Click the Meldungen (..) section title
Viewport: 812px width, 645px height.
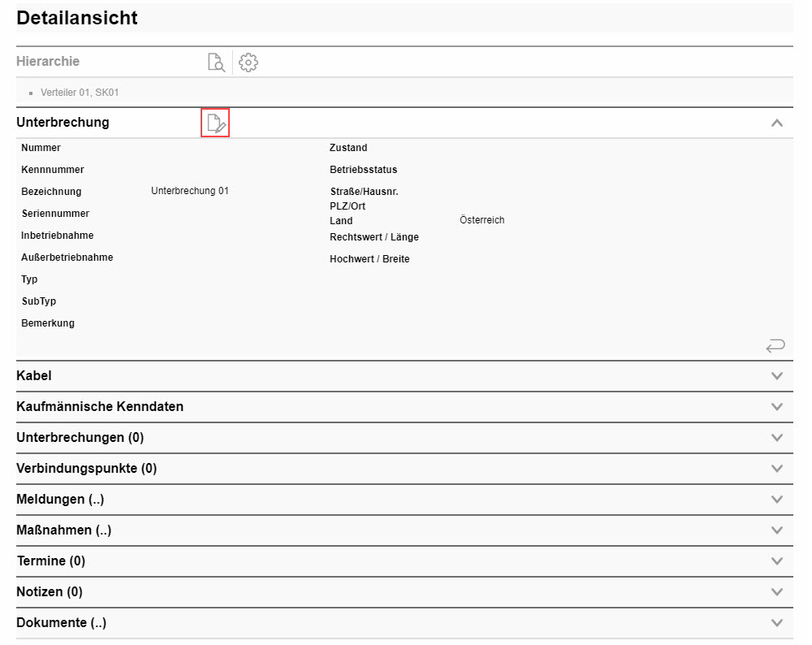[x=60, y=500]
